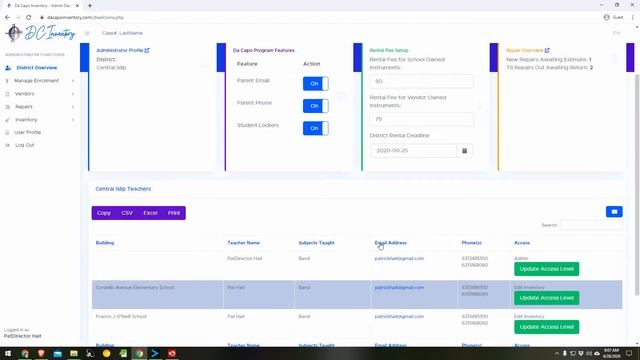Print the teachers table
The image size is (640, 360).
point(174,213)
